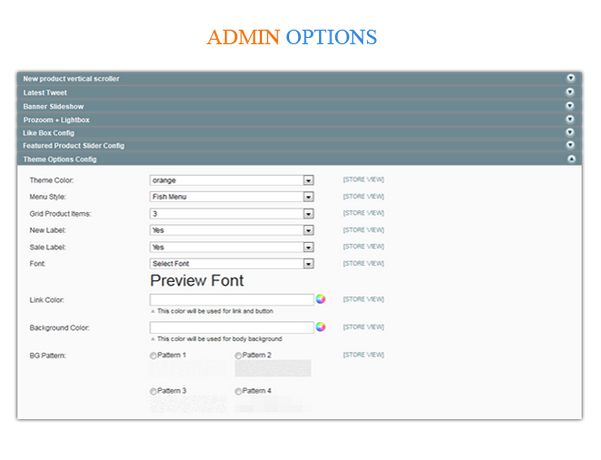Expand Featured Product Slider Config icon
This screenshot has height=460, width=601.
click(x=570, y=145)
